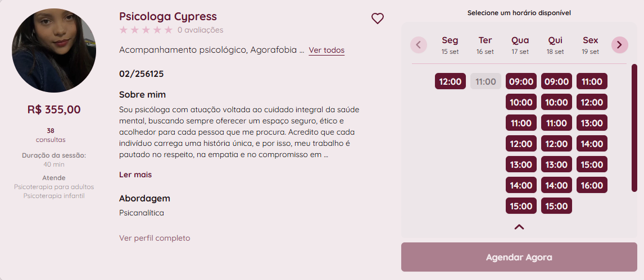Screen dimensions: 644x280
Task: Go to previous week of dates
Action: point(419,45)
